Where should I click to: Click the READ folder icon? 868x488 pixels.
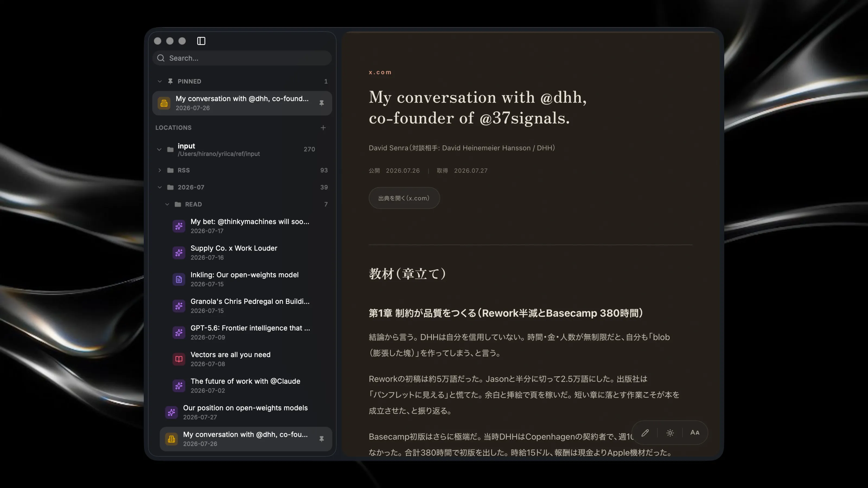tap(178, 204)
